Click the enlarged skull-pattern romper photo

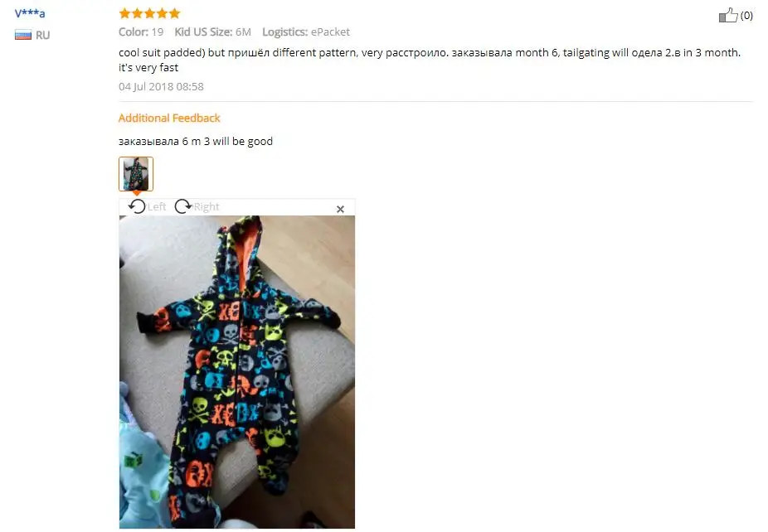click(237, 372)
